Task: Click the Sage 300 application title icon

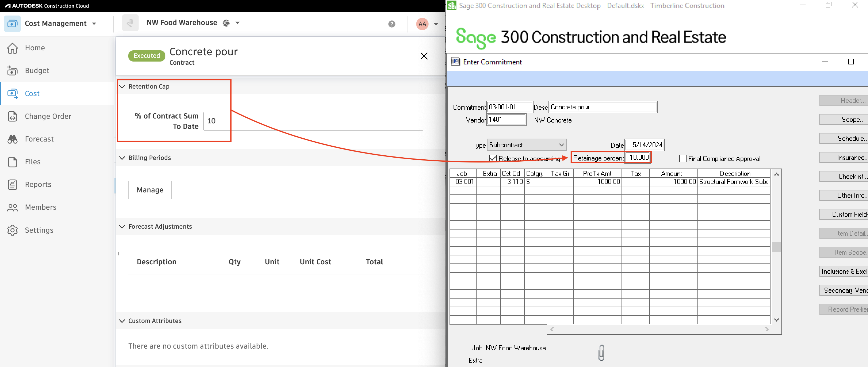Action: point(452,5)
